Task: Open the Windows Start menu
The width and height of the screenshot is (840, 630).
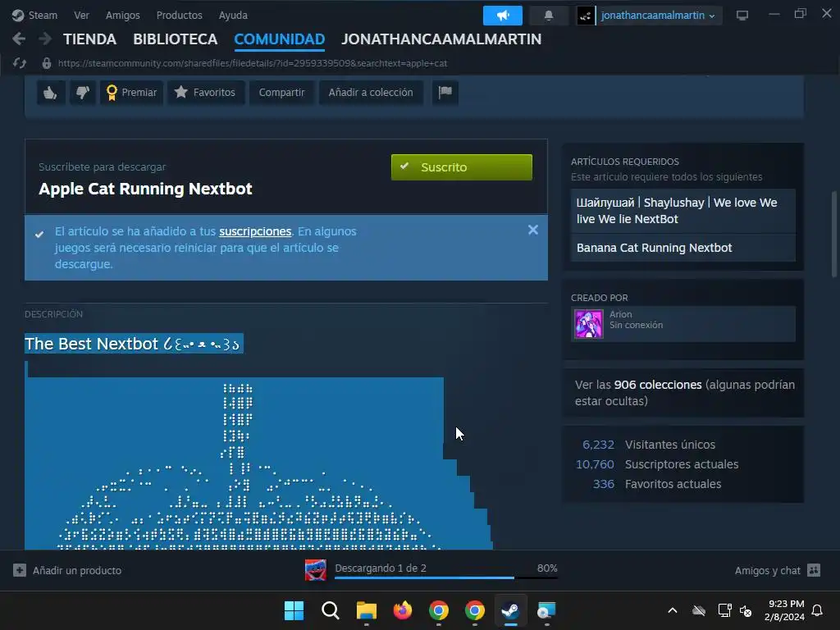Action: pos(294,610)
